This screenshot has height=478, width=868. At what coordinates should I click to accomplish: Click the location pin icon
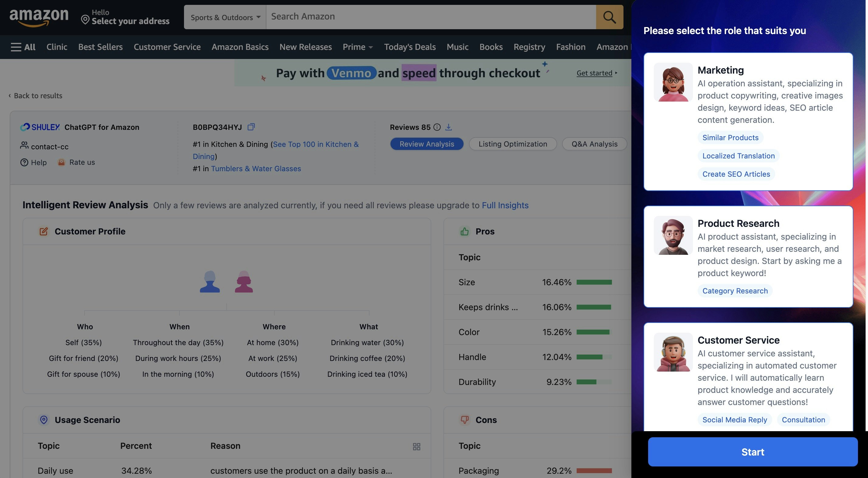click(x=85, y=20)
